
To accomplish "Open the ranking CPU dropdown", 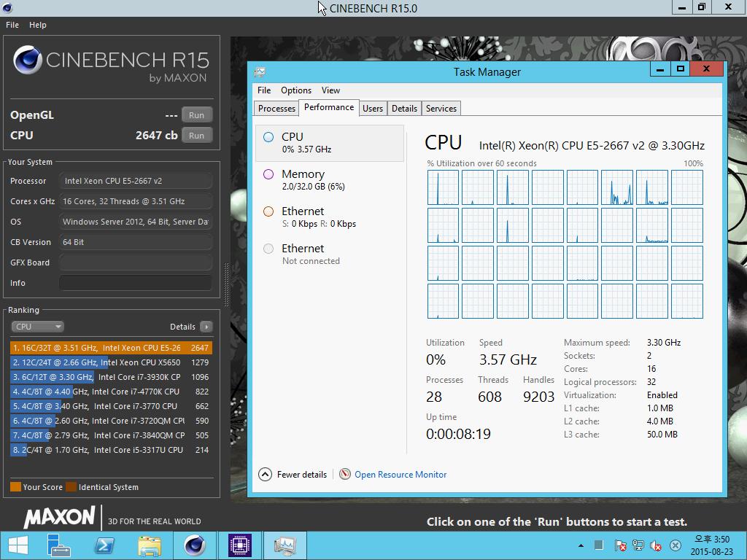I will [38, 327].
